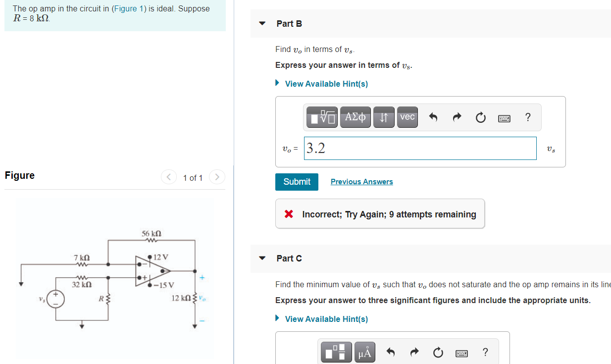611x364 pixels.
Task: Undo the last input in Part B
Action: (x=433, y=117)
